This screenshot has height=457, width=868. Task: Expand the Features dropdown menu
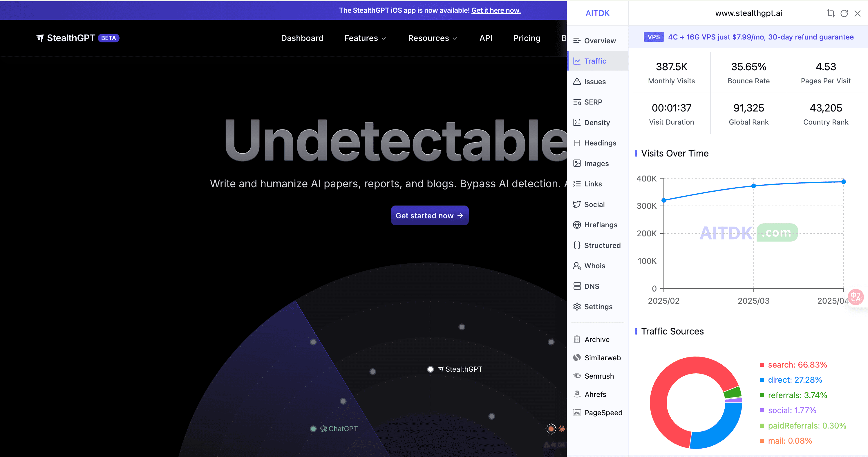click(365, 38)
